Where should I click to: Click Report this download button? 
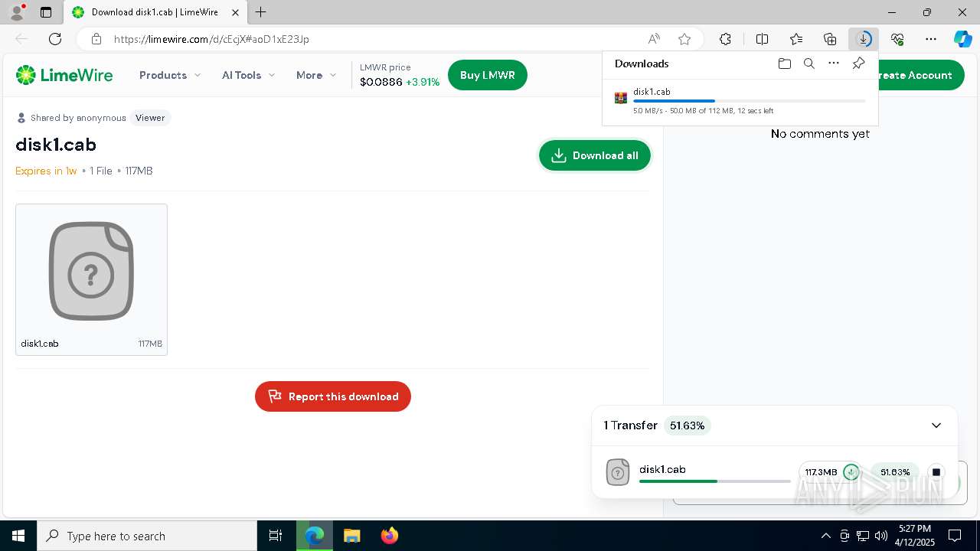tap(333, 396)
